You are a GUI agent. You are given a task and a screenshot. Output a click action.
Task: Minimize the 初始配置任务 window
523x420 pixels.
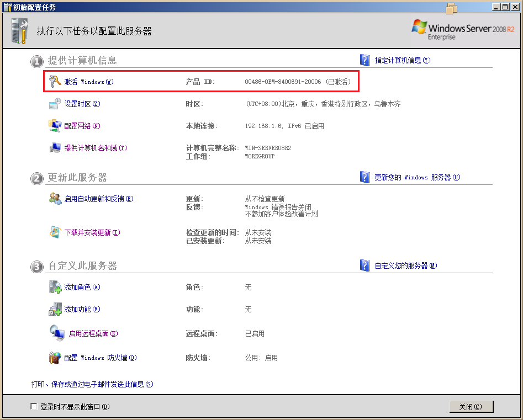496,7
